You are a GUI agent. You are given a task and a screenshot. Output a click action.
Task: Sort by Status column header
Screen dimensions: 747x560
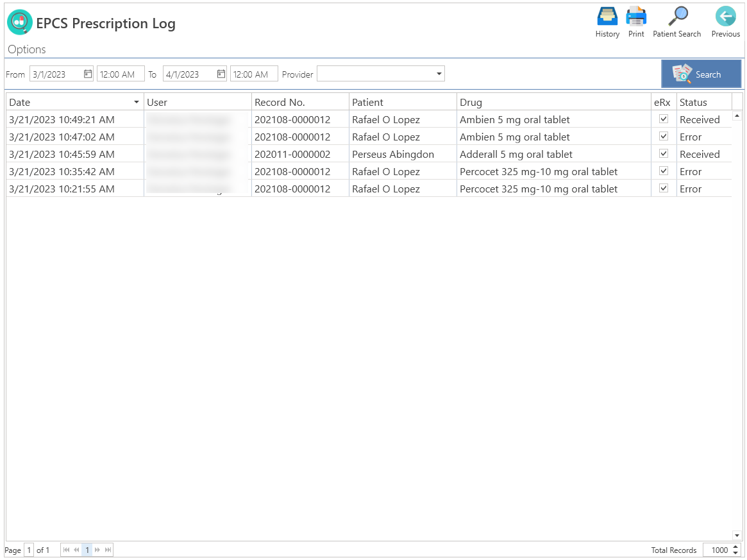(x=703, y=102)
